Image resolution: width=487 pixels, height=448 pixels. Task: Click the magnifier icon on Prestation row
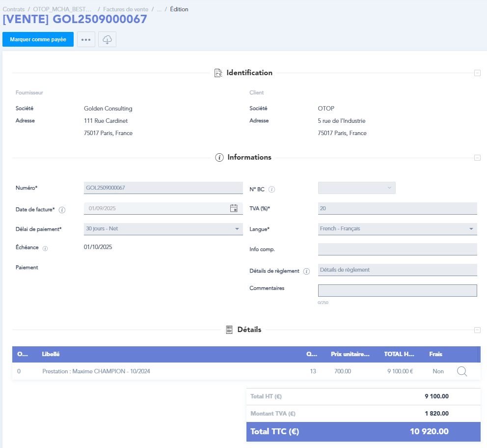pyautogui.click(x=462, y=371)
